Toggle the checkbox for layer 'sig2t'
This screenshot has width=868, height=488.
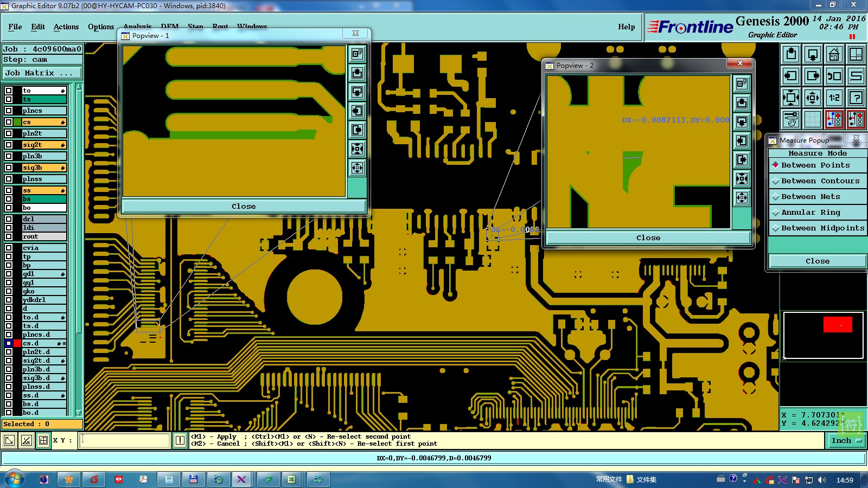tap(9, 145)
